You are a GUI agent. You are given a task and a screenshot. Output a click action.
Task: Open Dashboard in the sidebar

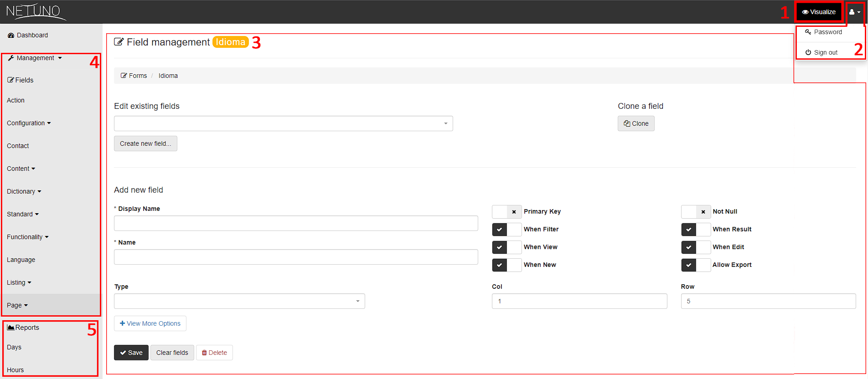tap(28, 36)
